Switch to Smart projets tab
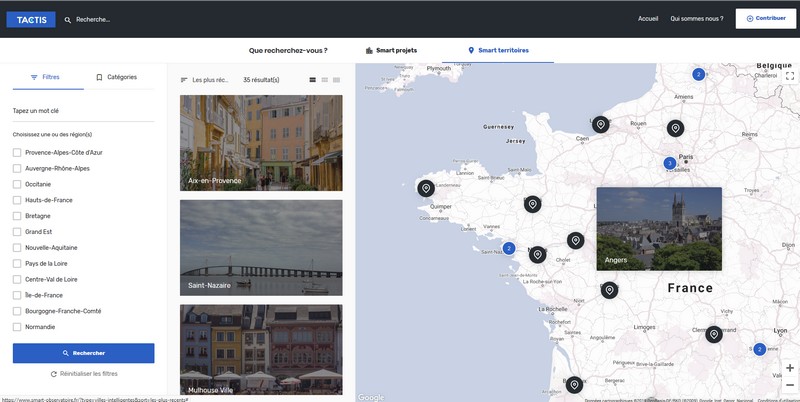Screen dimensions: 800x402 coord(391,51)
